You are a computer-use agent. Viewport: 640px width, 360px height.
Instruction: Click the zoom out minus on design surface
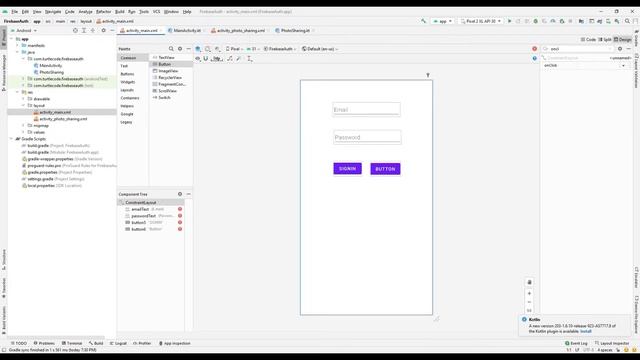529,302
